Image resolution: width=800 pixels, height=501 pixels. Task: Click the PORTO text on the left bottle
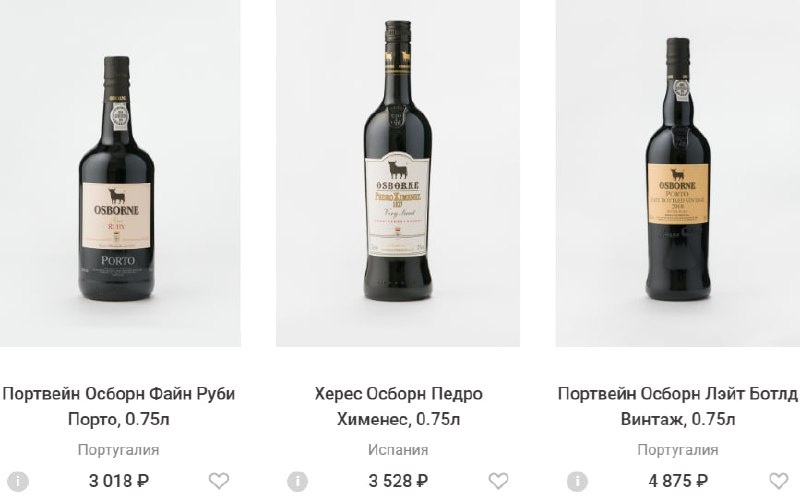pyautogui.click(x=117, y=262)
